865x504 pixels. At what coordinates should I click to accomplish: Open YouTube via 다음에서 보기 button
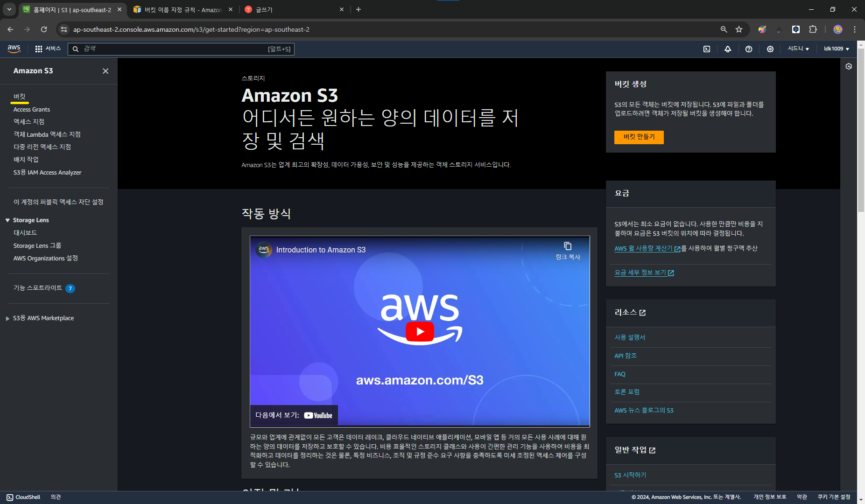pyautogui.click(x=294, y=415)
